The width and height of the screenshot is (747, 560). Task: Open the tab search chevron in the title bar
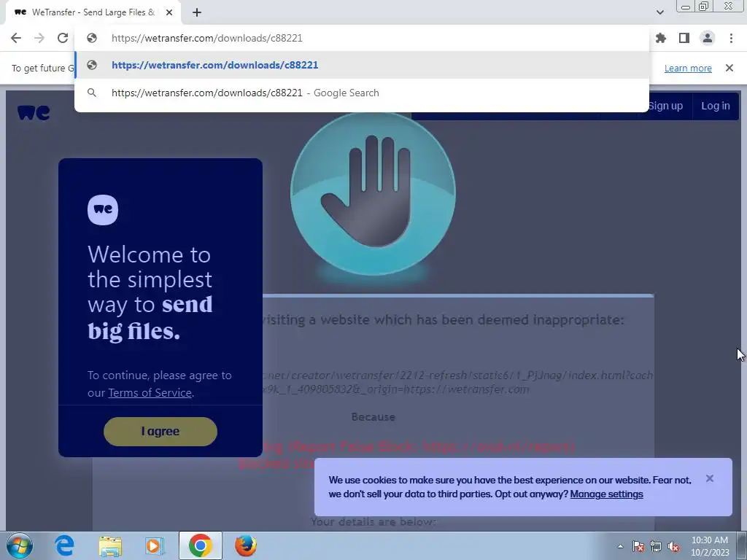(659, 12)
